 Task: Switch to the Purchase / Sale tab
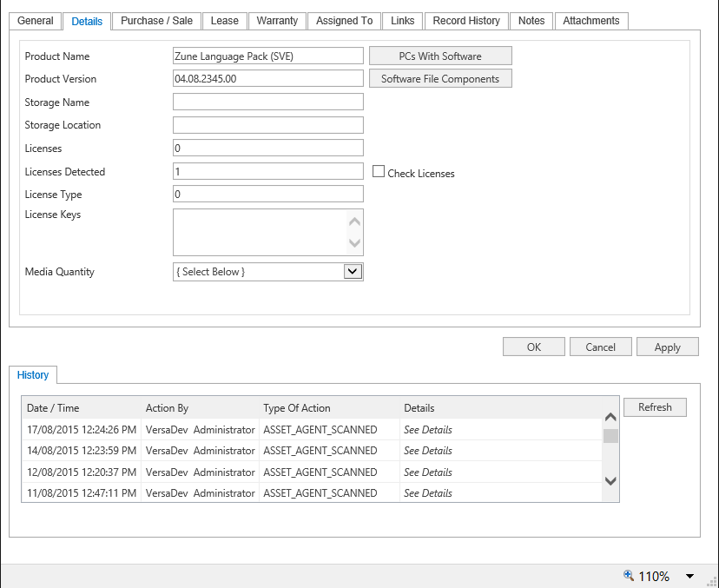click(157, 21)
